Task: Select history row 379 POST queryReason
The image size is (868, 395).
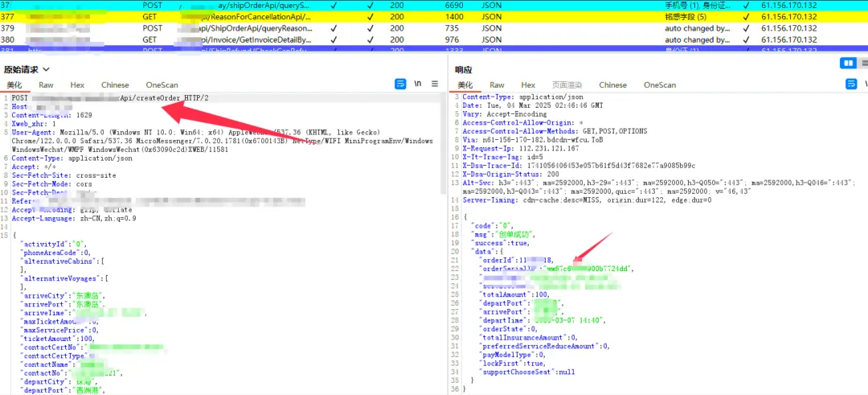Action: pos(434,28)
